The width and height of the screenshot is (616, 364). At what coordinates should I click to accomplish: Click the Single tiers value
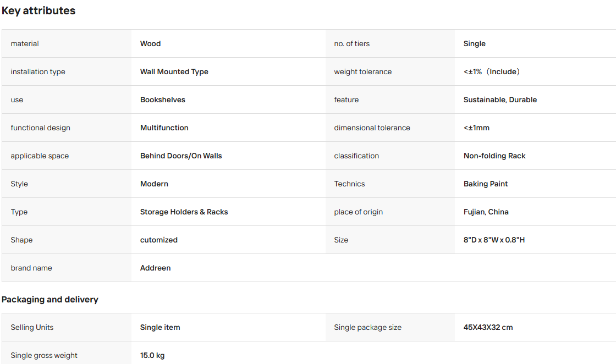pyautogui.click(x=474, y=43)
